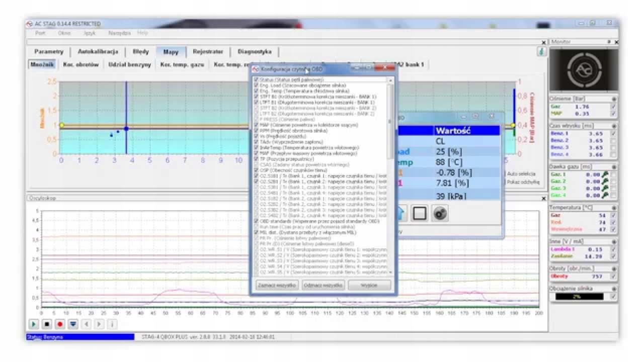The height and width of the screenshot is (362, 644).
Task: Click the wrench icon beside Gaz. 1
Action: [606, 174]
